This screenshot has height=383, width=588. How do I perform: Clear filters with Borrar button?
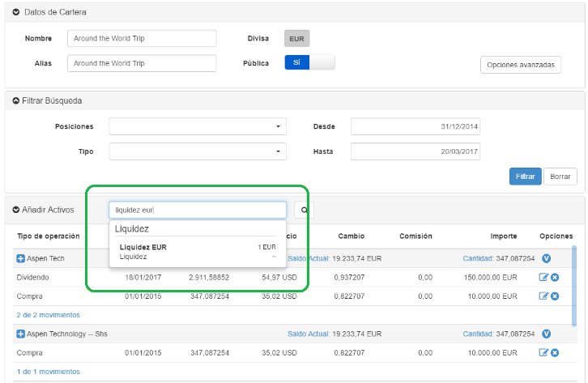click(x=560, y=177)
